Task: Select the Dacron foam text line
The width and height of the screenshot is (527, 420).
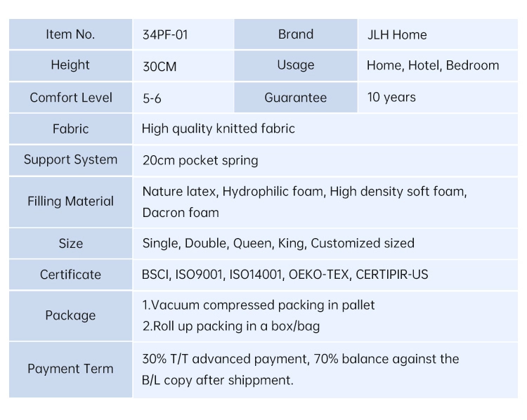Action: (x=181, y=213)
